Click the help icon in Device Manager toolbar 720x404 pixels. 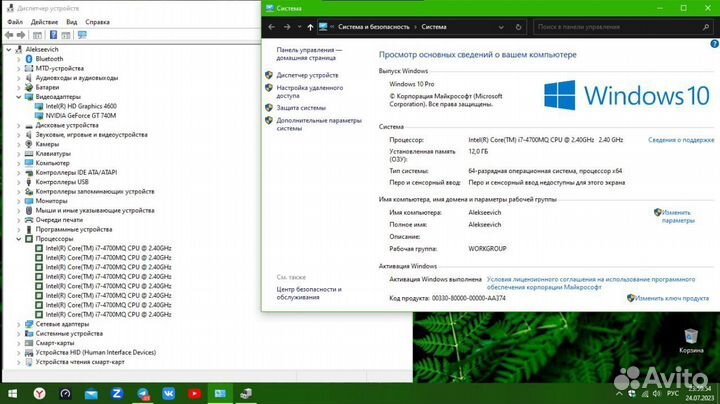click(x=53, y=35)
